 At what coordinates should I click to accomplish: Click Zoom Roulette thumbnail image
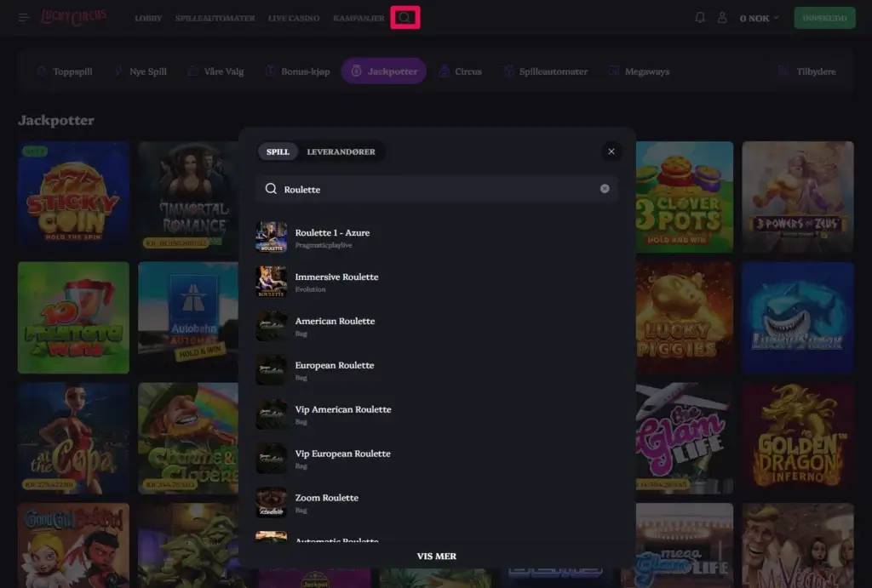pyautogui.click(x=272, y=502)
